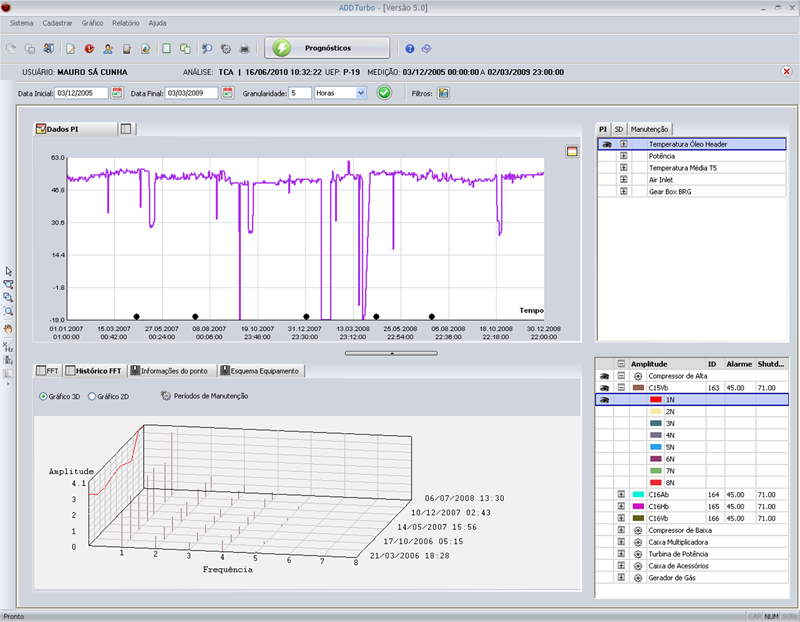Collapse the C15Vb node

[621, 388]
